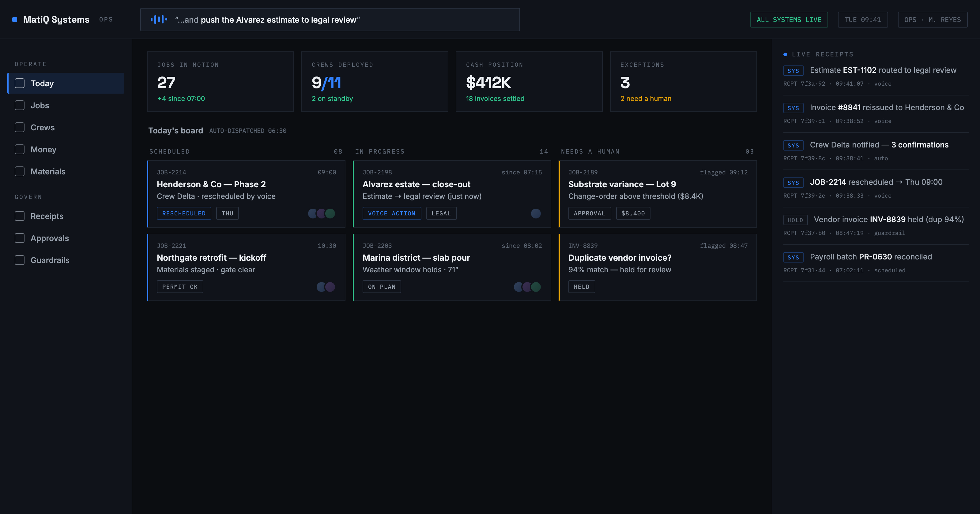The height and width of the screenshot is (514, 980).
Task: Click crew avatars on Henderson & Co card
Action: pyautogui.click(x=322, y=213)
